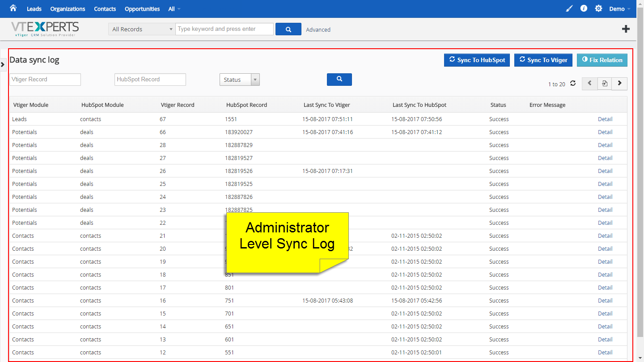Open Detail for Potentials record 66
644x362 pixels.
point(605,132)
